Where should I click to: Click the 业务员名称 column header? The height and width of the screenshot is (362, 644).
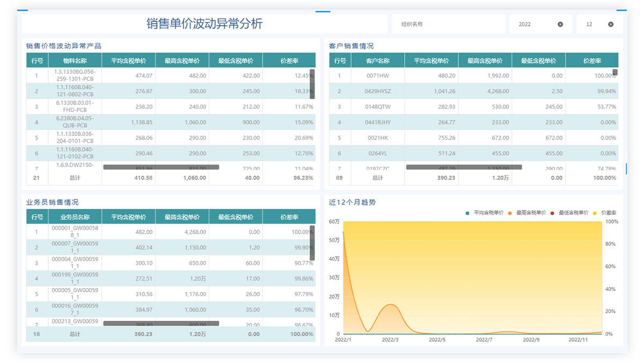[x=75, y=217]
